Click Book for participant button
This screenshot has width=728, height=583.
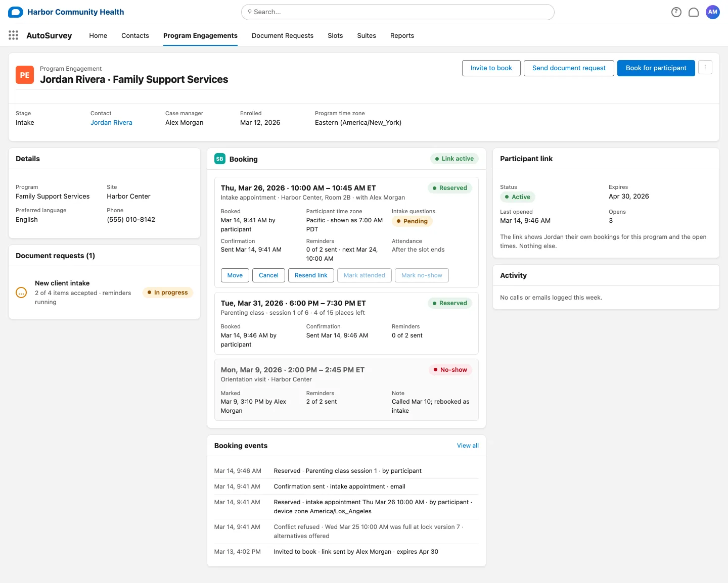tap(656, 68)
